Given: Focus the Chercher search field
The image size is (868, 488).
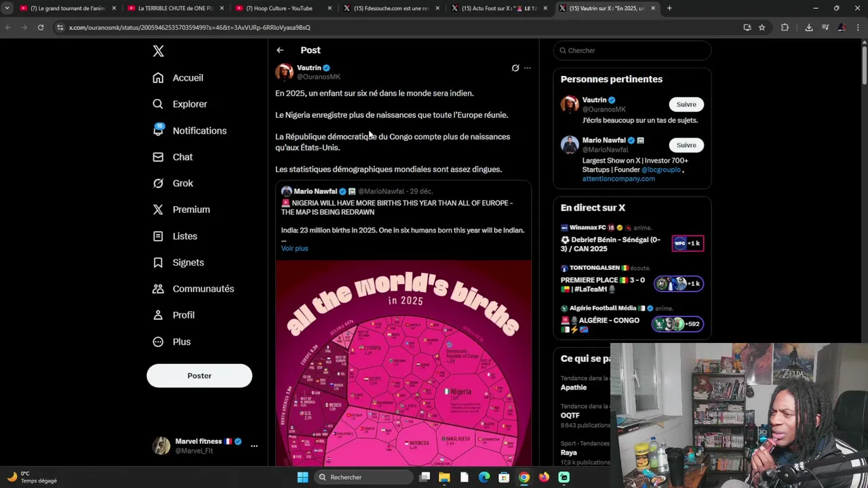Looking at the screenshot, I should click(632, 51).
